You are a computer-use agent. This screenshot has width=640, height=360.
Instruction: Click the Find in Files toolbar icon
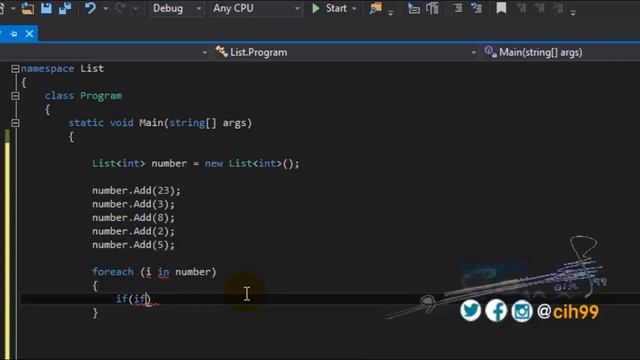click(376, 8)
